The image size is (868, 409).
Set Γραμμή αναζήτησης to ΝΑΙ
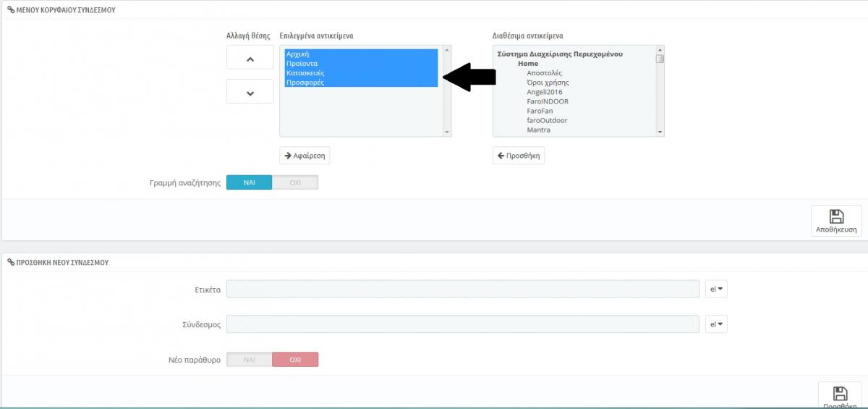250,182
